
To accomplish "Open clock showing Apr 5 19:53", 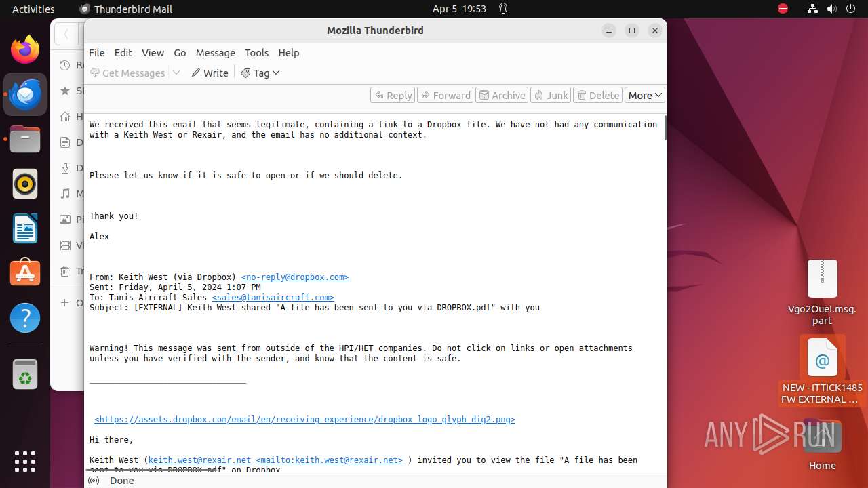I will click(x=459, y=9).
